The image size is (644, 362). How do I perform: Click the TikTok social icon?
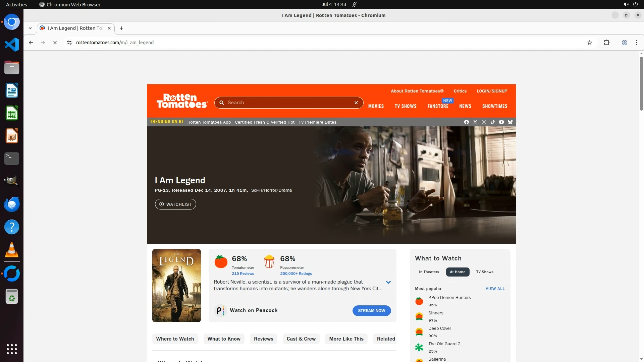click(x=492, y=122)
